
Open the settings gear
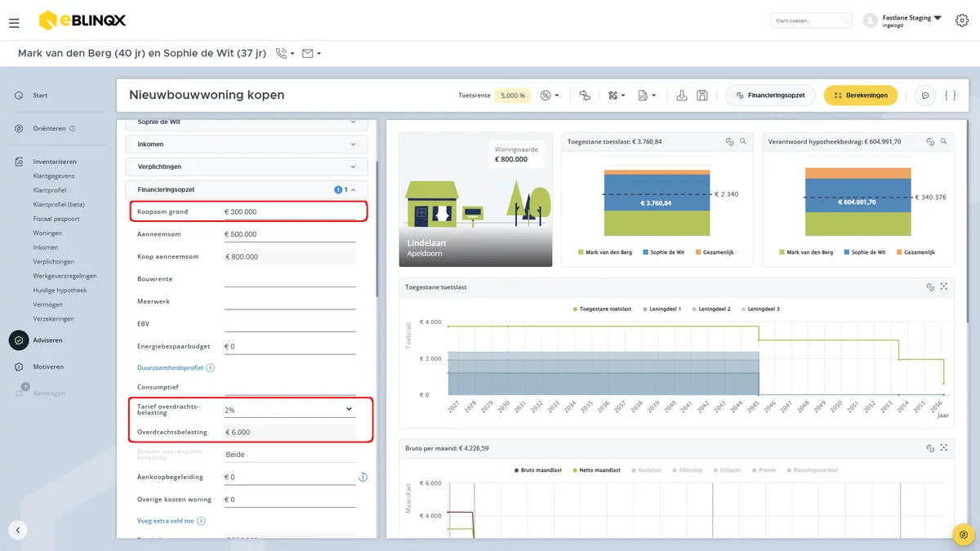click(961, 21)
